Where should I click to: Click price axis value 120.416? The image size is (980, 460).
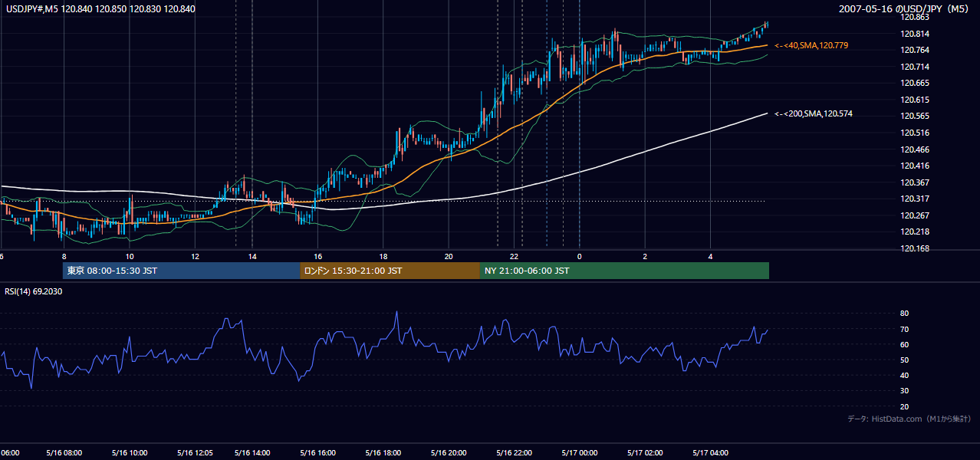pyautogui.click(x=916, y=166)
